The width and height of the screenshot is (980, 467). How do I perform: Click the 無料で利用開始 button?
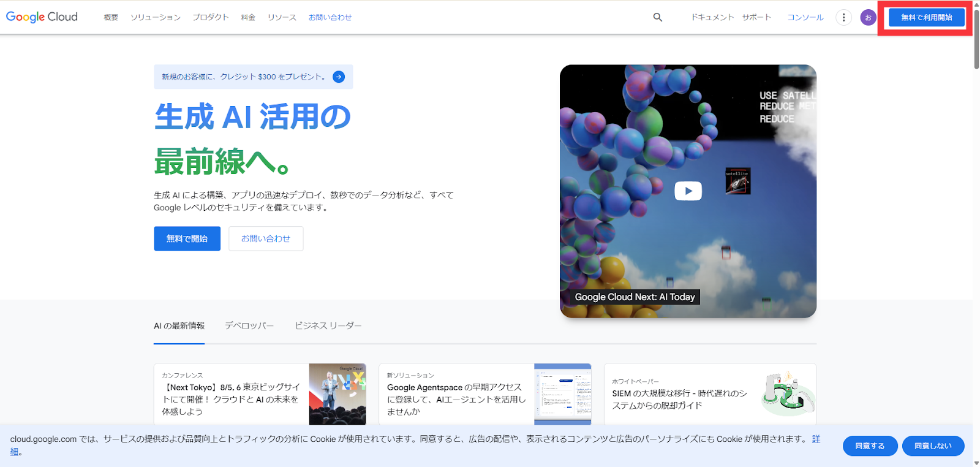[926, 17]
